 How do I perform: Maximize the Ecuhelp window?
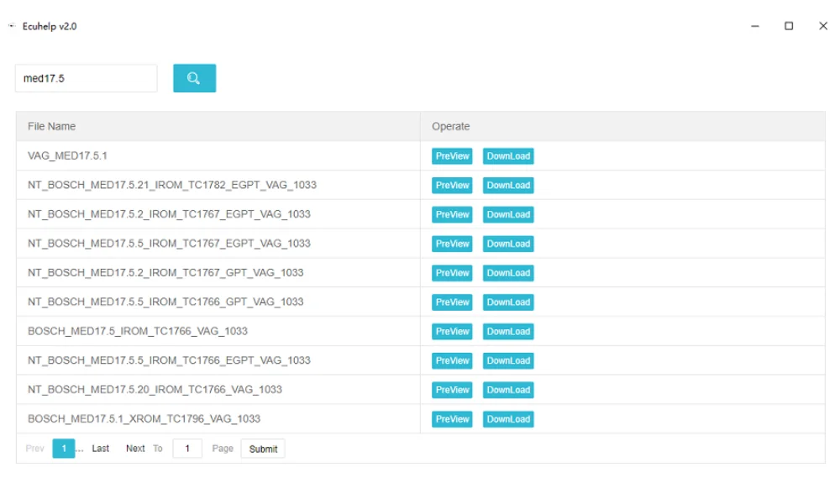pos(789,26)
